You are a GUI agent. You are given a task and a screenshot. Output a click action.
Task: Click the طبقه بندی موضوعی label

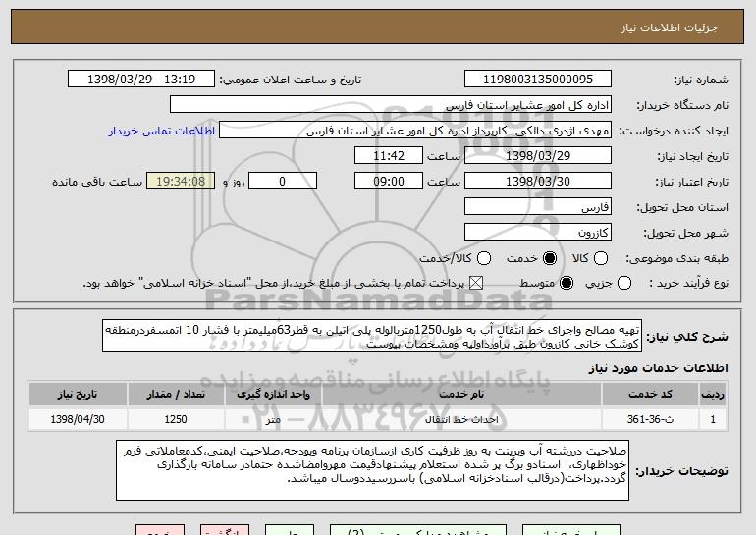coord(676,259)
